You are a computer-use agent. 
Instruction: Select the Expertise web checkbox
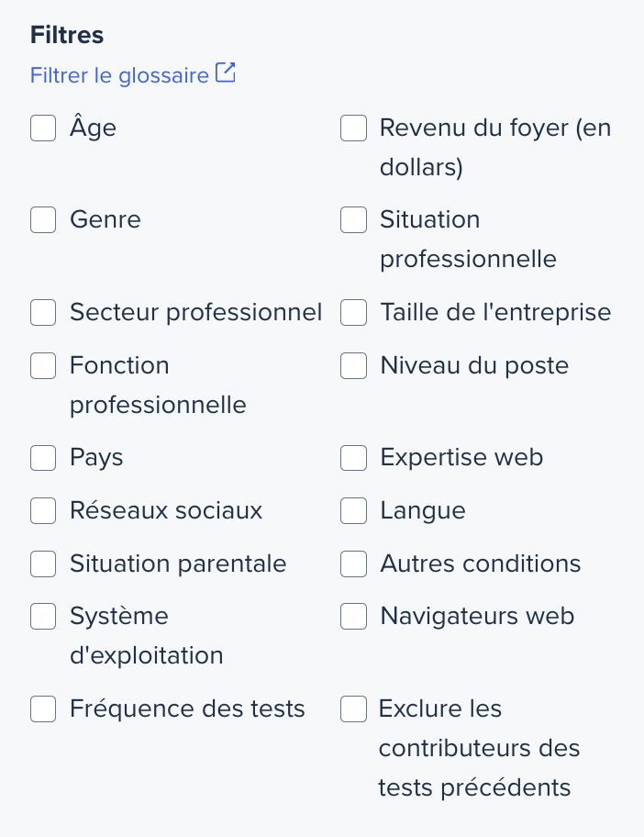(x=353, y=458)
